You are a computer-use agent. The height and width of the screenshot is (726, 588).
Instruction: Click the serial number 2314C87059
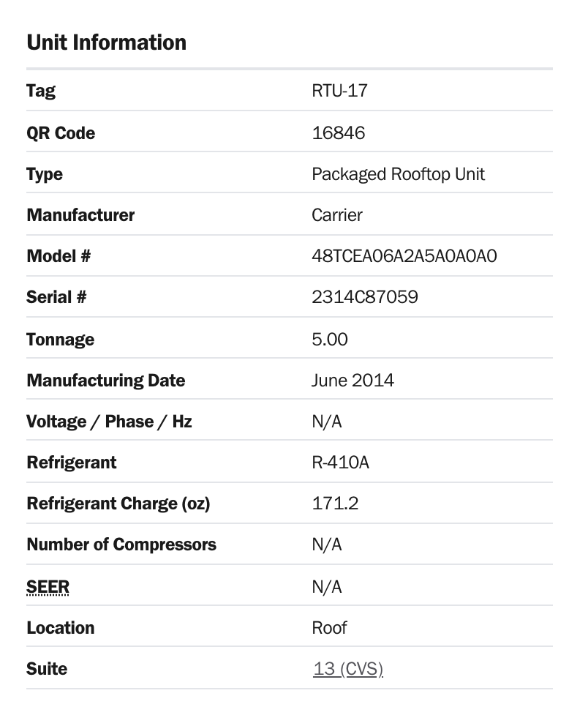364,297
